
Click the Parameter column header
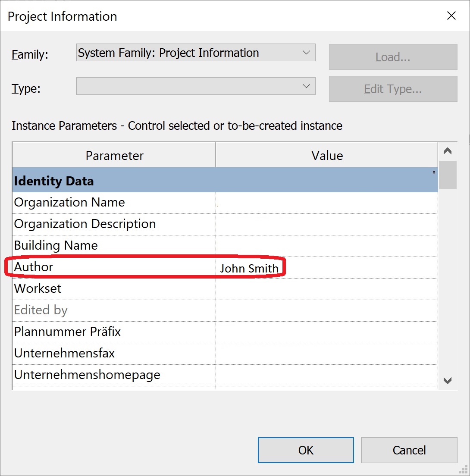click(x=114, y=155)
